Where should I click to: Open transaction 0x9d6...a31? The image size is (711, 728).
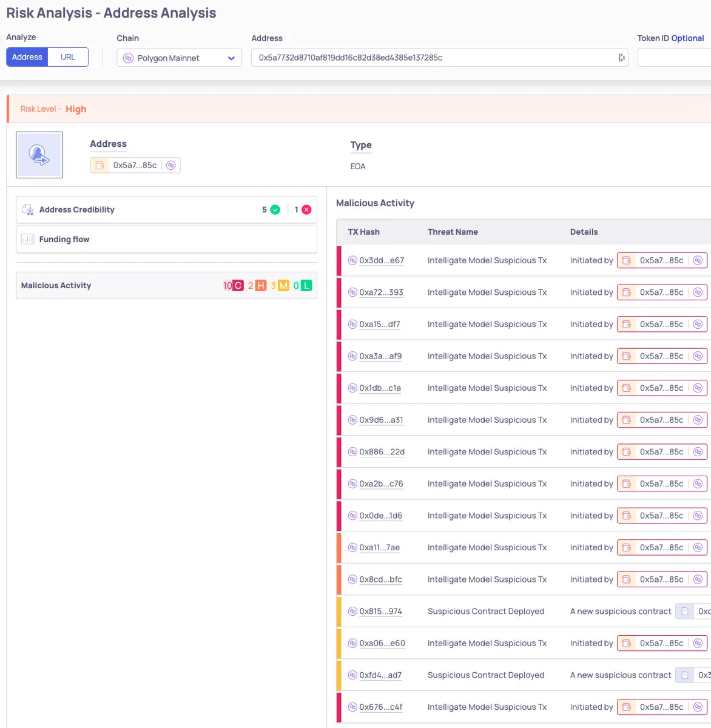click(x=381, y=420)
